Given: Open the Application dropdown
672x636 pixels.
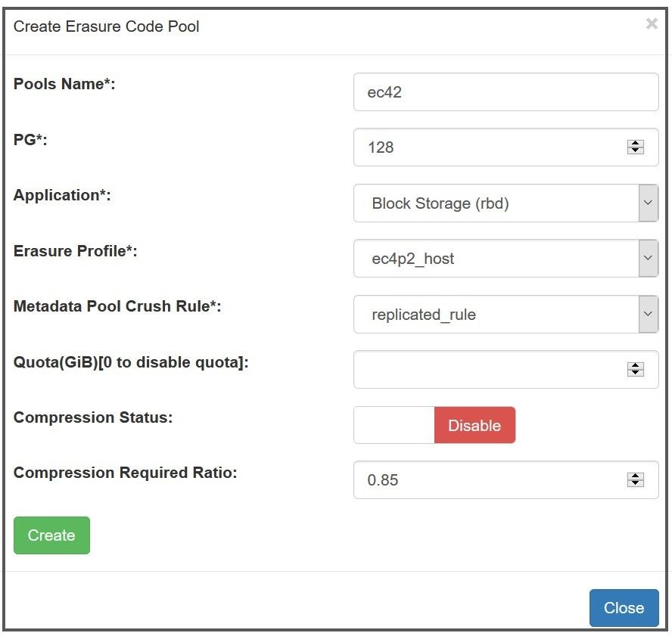Looking at the screenshot, I should coord(649,203).
